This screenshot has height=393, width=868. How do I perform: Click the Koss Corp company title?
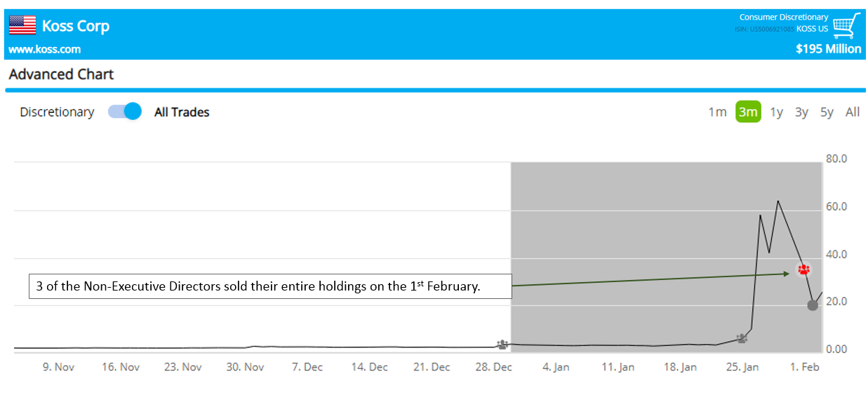point(76,27)
